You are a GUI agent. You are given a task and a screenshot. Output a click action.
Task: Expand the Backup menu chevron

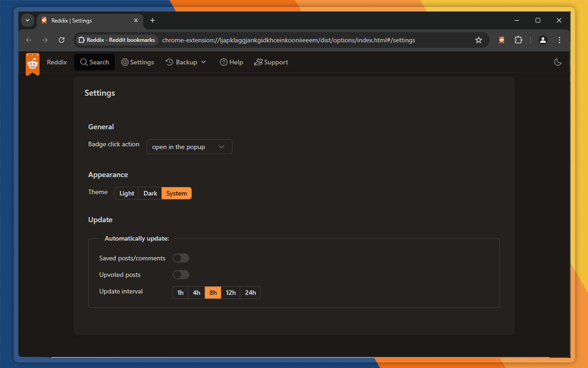click(204, 62)
